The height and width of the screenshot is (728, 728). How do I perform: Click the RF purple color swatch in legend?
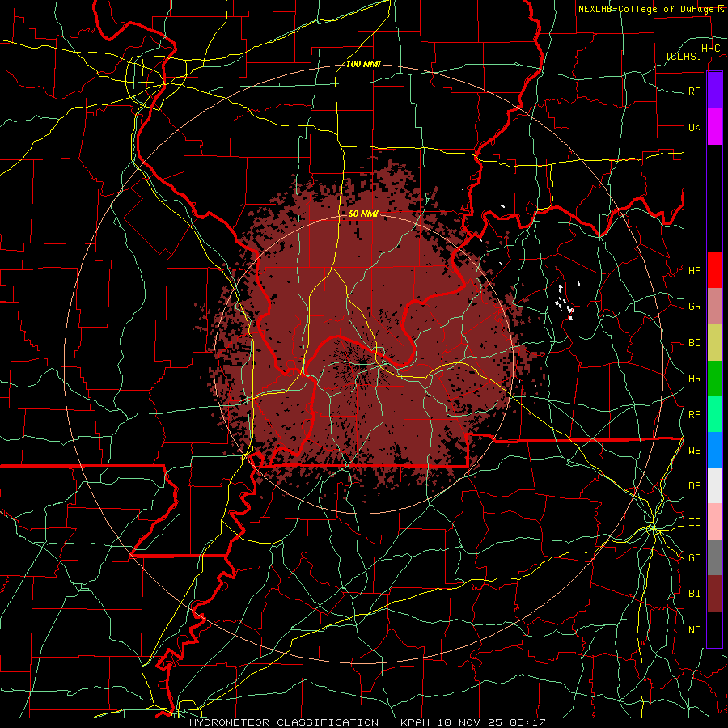(714, 91)
